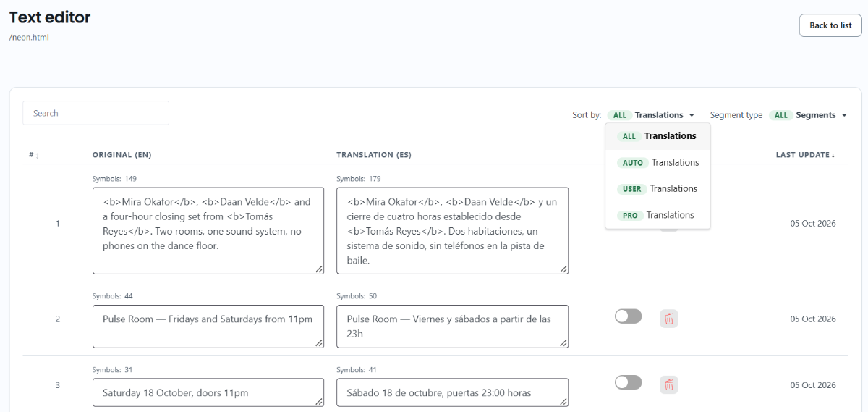This screenshot has height=412, width=868.
Task: Click the TRANSLATION (ES) column header
Action: coord(374,155)
